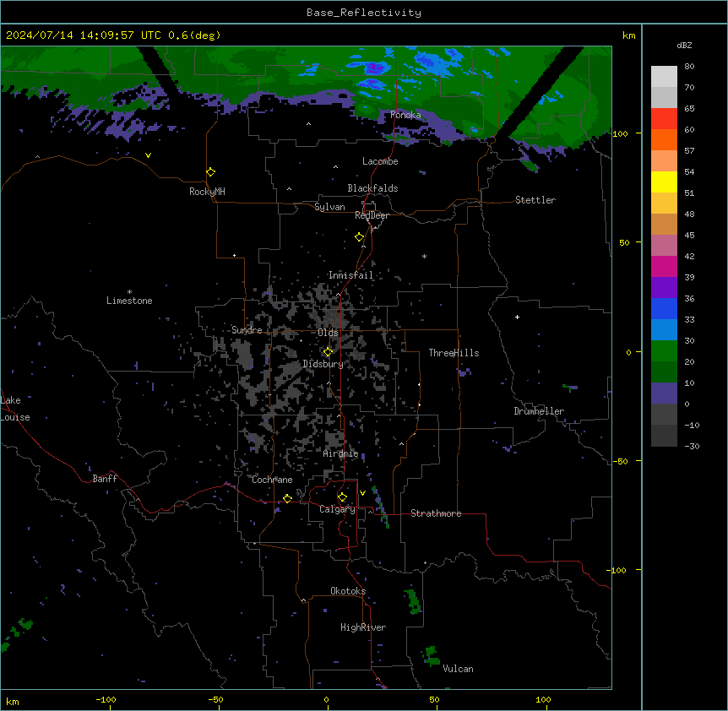Image resolution: width=728 pixels, height=711 pixels.
Task: Select the Lacombe map label
Action: click(x=380, y=161)
